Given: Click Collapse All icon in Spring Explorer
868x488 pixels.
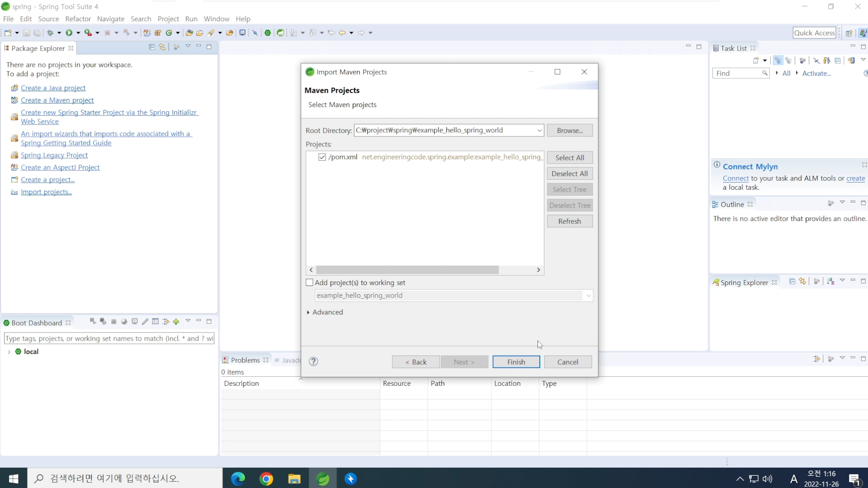Looking at the screenshot, I should [792, 281].
